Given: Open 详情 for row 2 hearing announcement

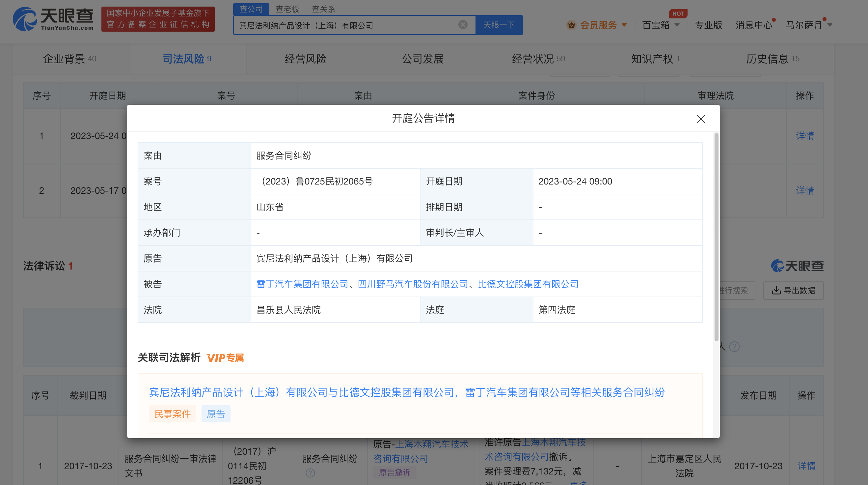Looking at the screenshot, I should point(805,190).
